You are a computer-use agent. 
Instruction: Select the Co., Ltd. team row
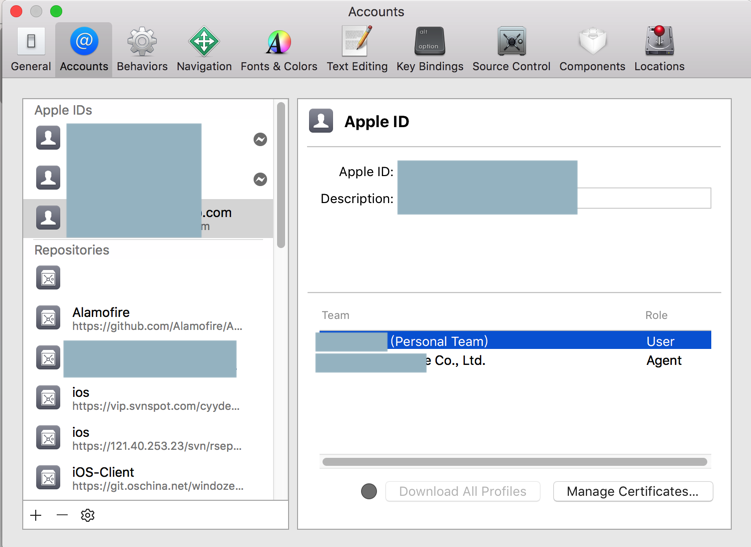tap(513, 360)
